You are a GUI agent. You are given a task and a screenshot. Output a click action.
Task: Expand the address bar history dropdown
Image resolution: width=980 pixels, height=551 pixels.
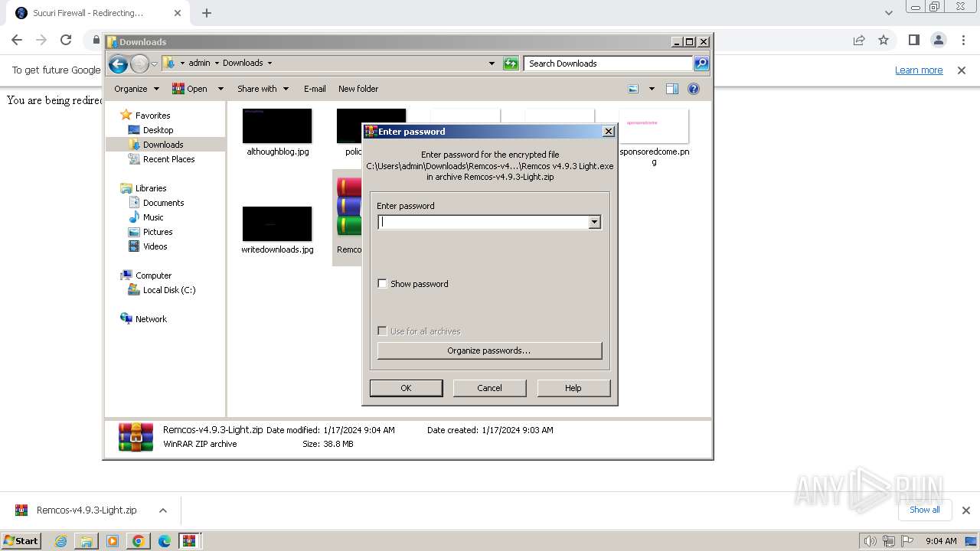[492, 64]
